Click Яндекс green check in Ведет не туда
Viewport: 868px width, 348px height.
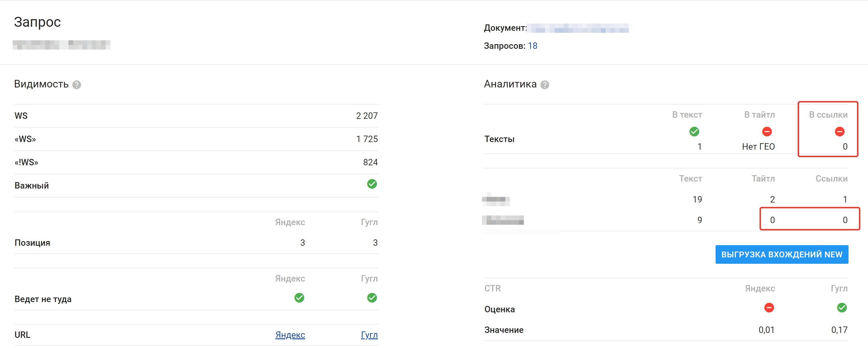(x=299, y=297)
